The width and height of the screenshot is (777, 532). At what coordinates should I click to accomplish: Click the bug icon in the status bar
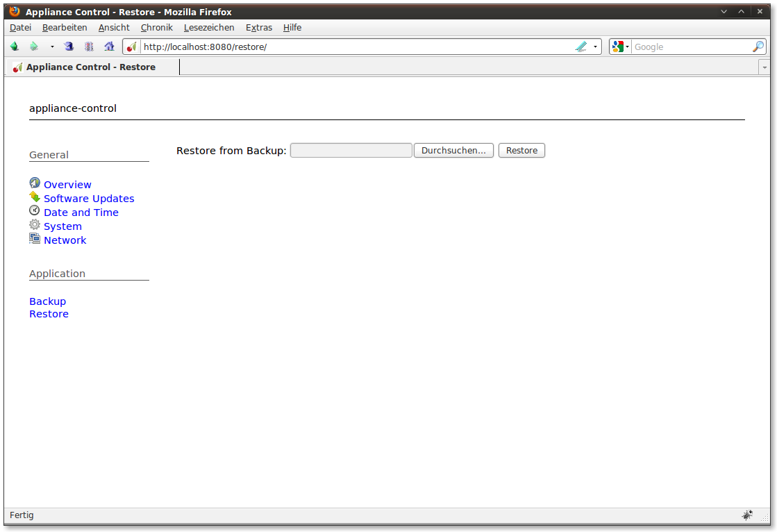[x=747, y=515]
